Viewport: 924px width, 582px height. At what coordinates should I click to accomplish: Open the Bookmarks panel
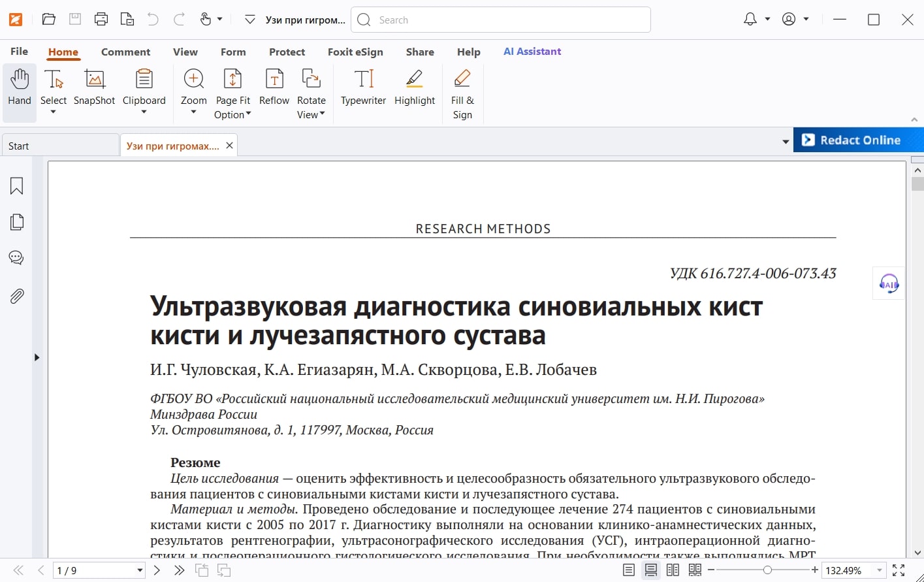click(16, 187)
